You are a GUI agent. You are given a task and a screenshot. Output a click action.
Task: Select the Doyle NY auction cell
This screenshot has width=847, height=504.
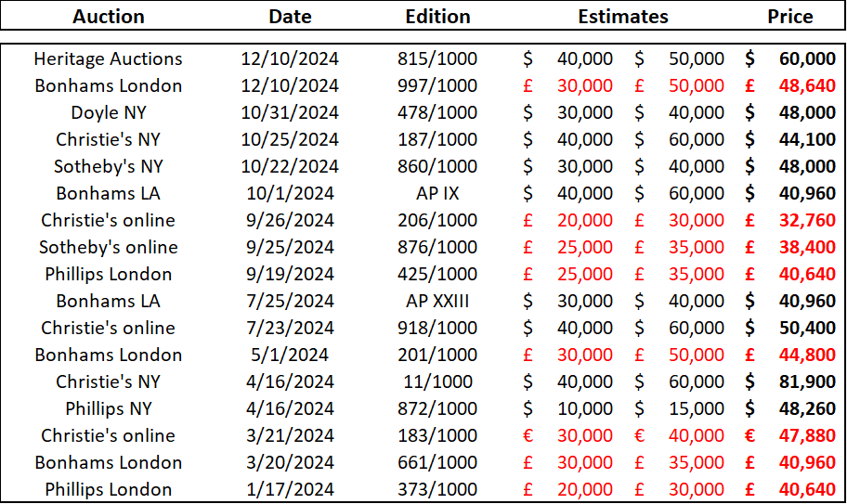click(x=109, y=113)
